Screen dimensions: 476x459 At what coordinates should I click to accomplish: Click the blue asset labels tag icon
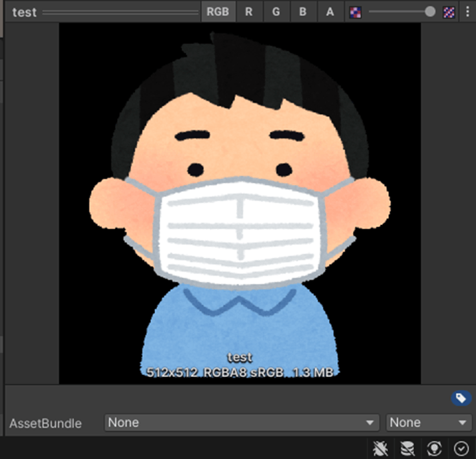pos(461,398)
